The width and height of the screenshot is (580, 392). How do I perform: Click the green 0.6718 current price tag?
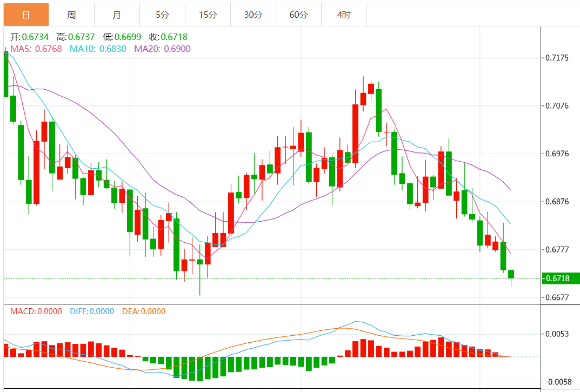click(x=561, y=278)
